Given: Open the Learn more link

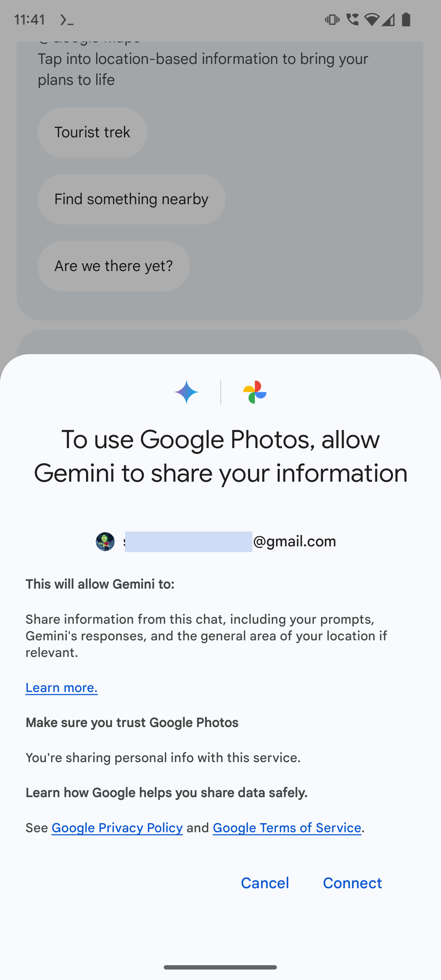Looking at the screenshot, I should [62, 687].
